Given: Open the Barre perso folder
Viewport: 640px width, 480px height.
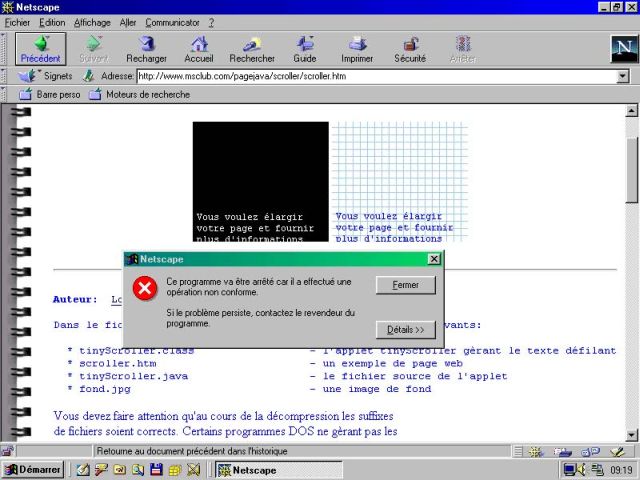Looking at the screenshot, I should pos(49,95).
